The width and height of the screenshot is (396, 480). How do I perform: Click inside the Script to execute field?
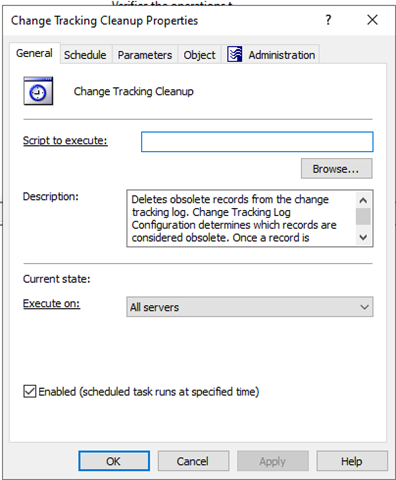[x=257, y=142]
